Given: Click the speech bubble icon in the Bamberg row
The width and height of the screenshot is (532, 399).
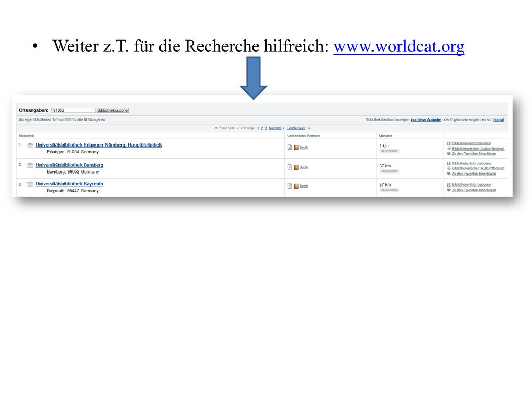Looking at the screenshot, I should click(449, 168).
